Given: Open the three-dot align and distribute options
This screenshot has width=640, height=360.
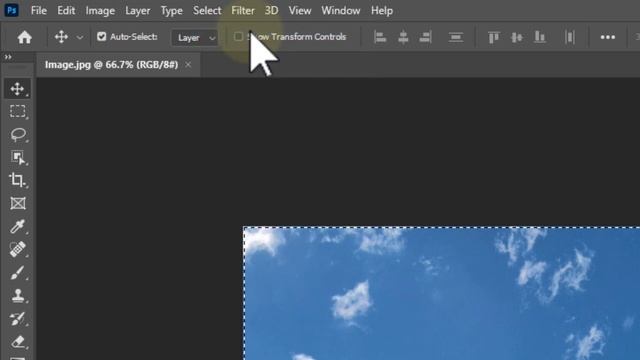Looking at the screenshot, I should (x=608, y=37).
